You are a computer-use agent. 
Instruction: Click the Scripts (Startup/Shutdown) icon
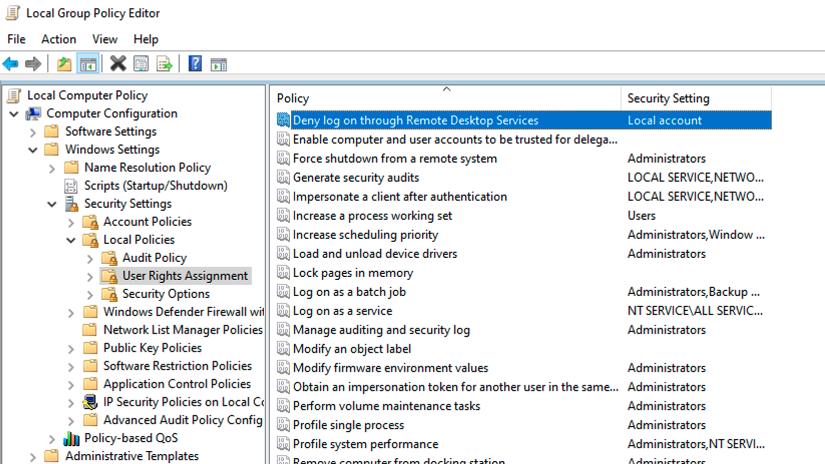(71, 186)
